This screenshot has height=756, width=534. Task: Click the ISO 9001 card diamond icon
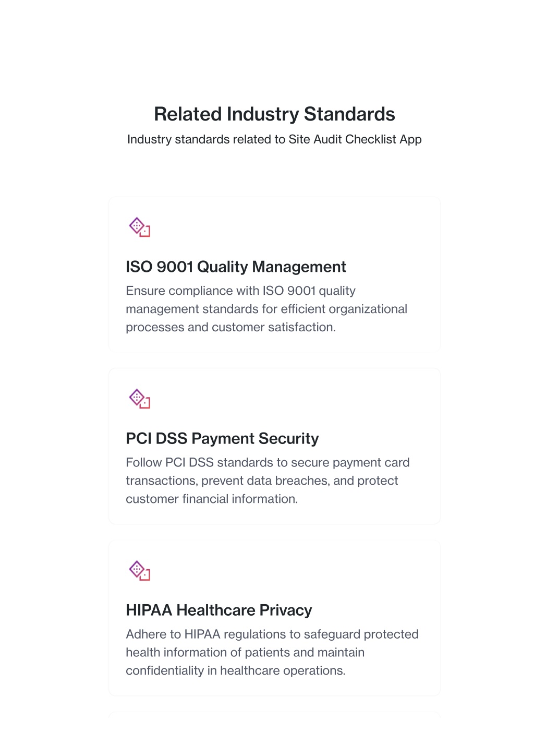(140, 227)
